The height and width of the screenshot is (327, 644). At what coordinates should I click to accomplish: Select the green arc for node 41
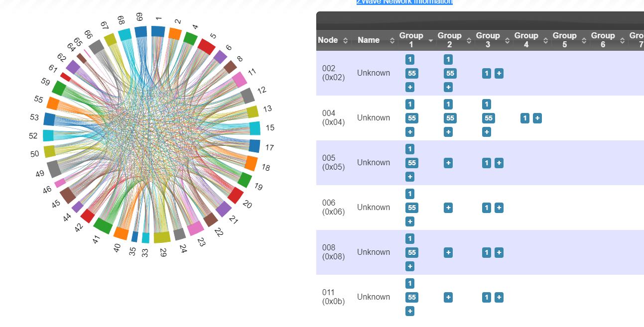coord(103,225)
